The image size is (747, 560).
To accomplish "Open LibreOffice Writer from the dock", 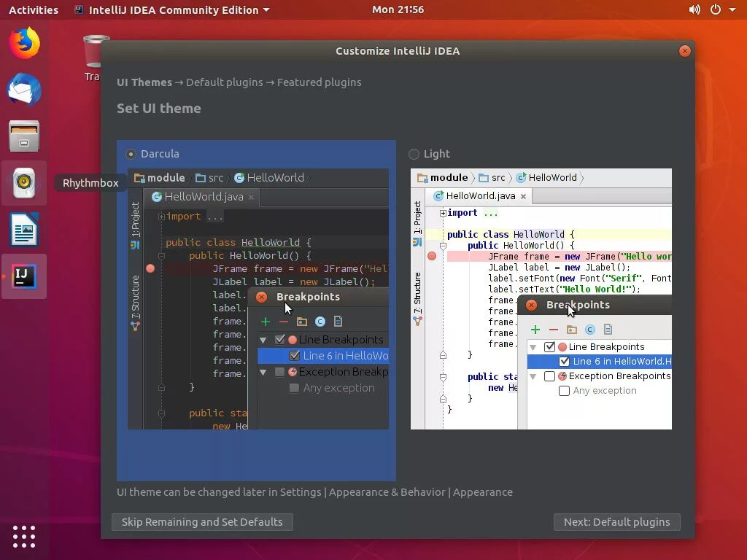I will (x=24, y=230).
